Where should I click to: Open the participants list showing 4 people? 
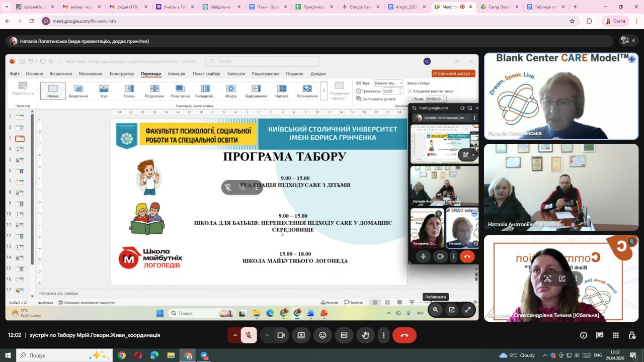(x=628, y=40)
